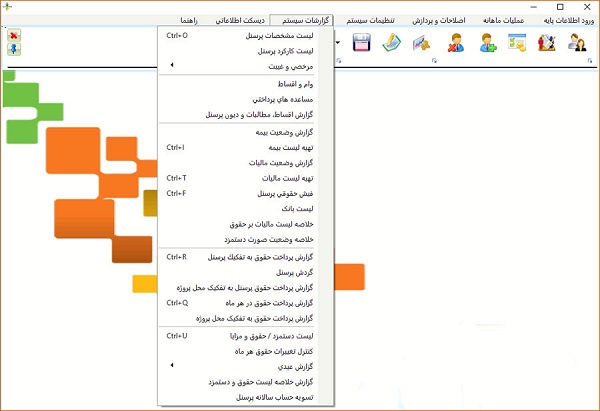Open the ورود اطلاعات پايه menu
Image resolution: width=600 pixels, height=411 pixels.
click(x=569, y=20)
